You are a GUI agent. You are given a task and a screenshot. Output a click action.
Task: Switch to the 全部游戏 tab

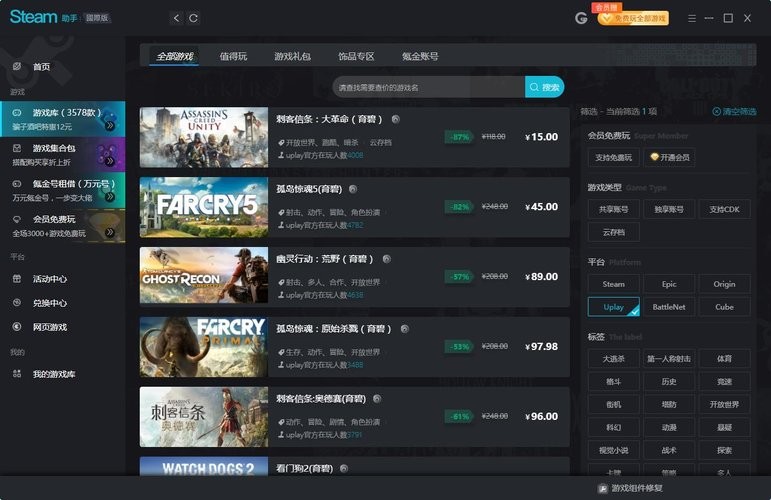[x=175, y=56]
